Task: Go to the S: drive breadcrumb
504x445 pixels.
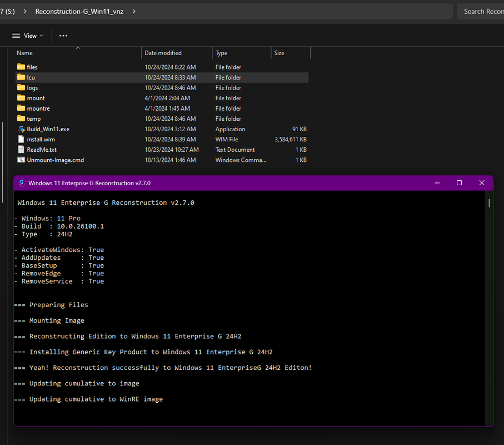Action: [7, 12]
